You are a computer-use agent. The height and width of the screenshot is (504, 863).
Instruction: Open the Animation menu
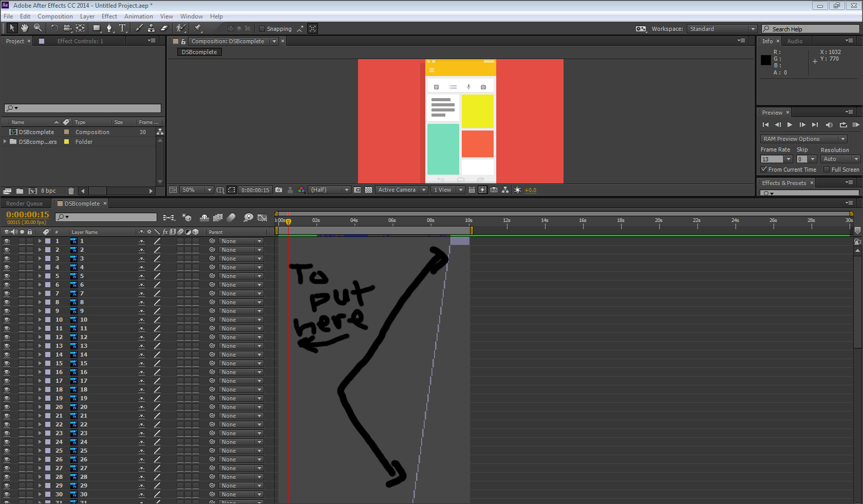click(x=139, y=16)
